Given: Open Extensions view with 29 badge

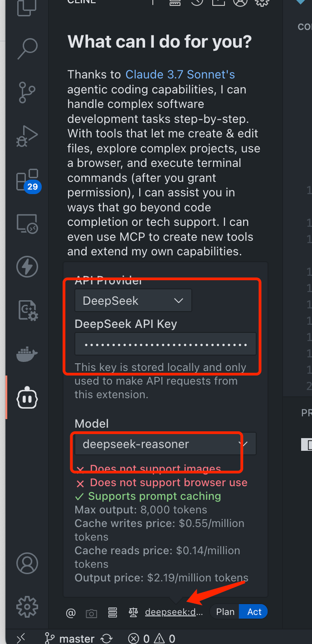Looking at the screenshot, I should pos(27,180).
